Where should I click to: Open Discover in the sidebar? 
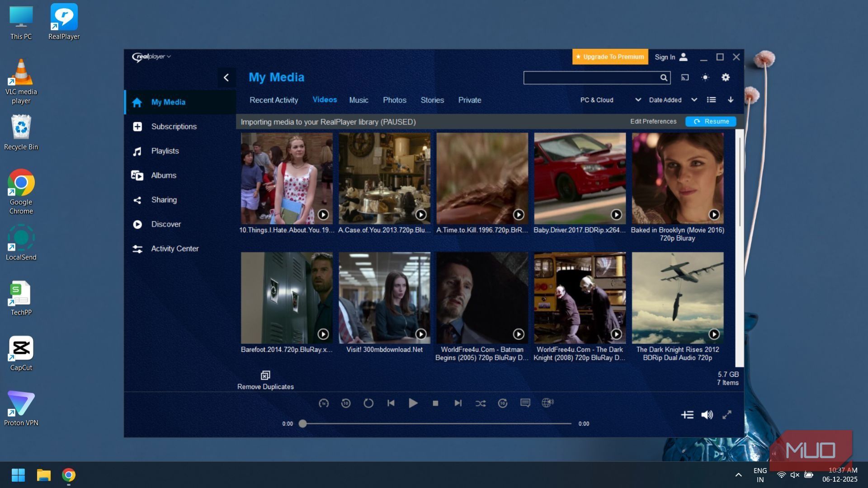180,224
